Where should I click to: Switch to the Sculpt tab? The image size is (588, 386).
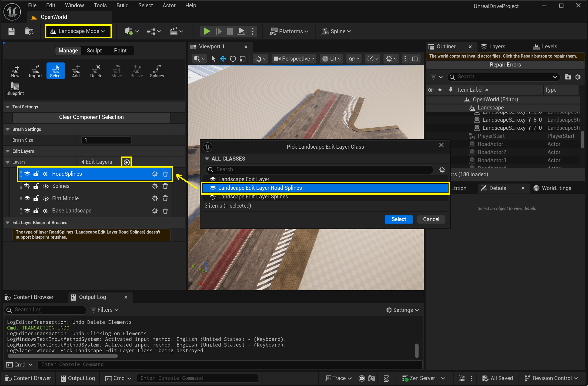94,51
